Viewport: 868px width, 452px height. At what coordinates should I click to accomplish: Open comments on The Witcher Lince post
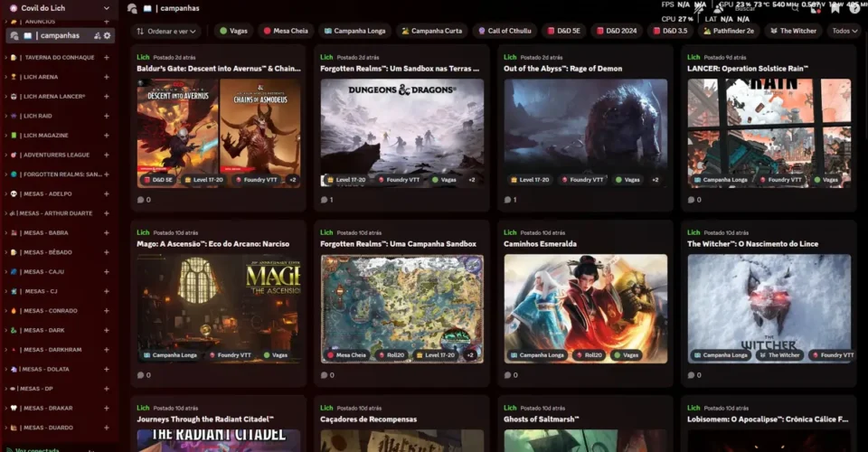(x=694, y=375)
